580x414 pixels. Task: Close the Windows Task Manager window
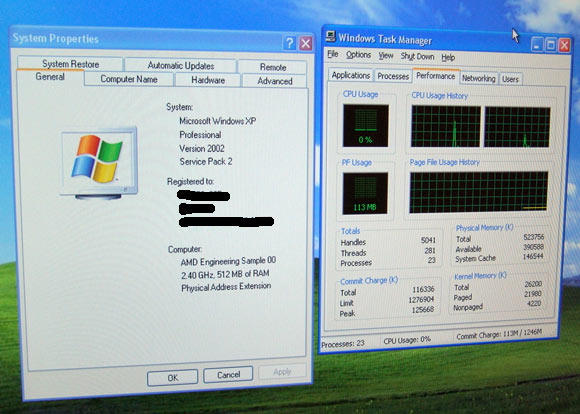click(564, 46)
